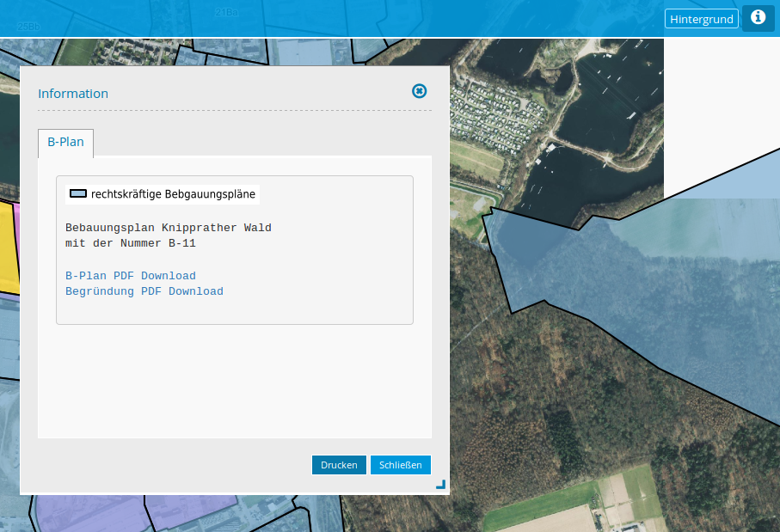
Task: Select the yellow zone at the map's left edge
Action: pos(8,249)
